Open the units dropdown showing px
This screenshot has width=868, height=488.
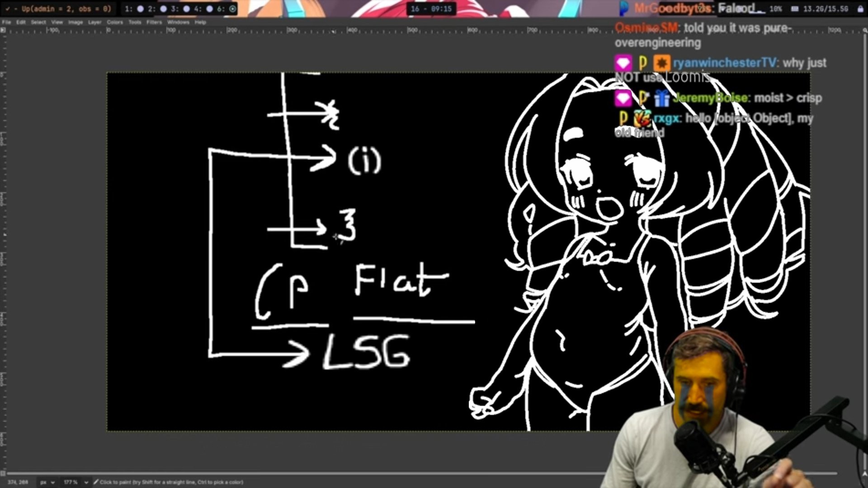[x=47, y=482]
